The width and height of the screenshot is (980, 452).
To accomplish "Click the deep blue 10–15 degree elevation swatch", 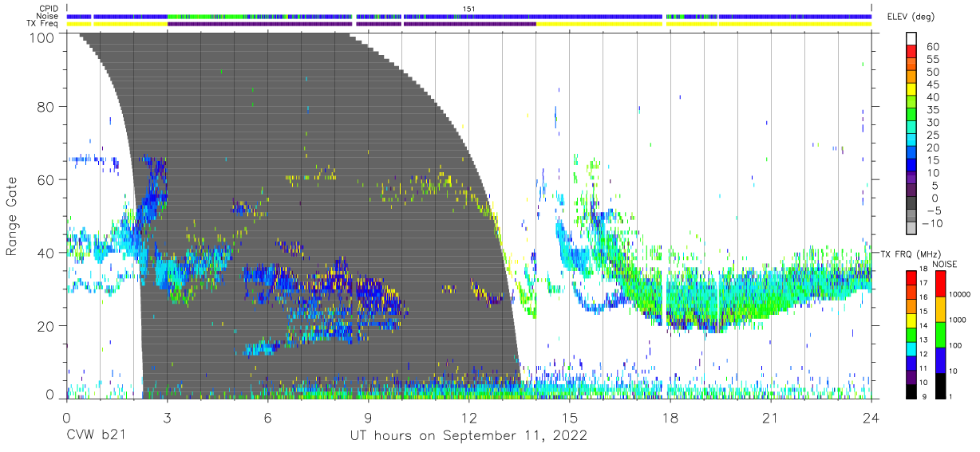I will [x=911, y=167].
